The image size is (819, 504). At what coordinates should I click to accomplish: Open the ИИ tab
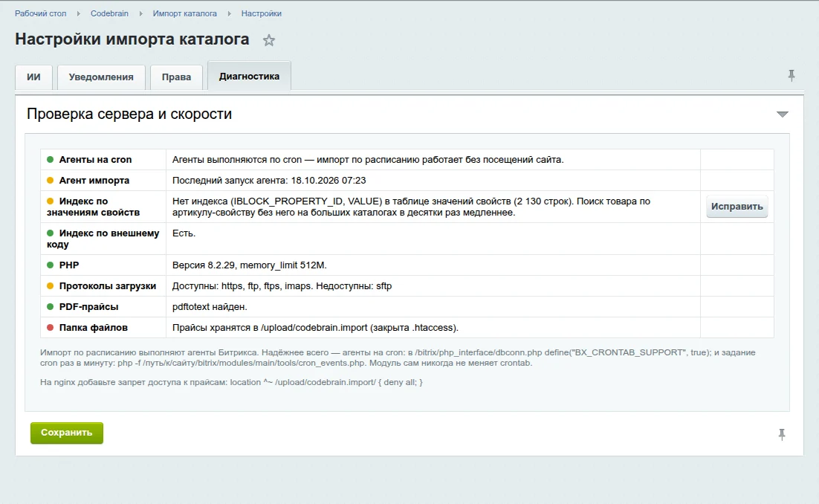(34, 77)
